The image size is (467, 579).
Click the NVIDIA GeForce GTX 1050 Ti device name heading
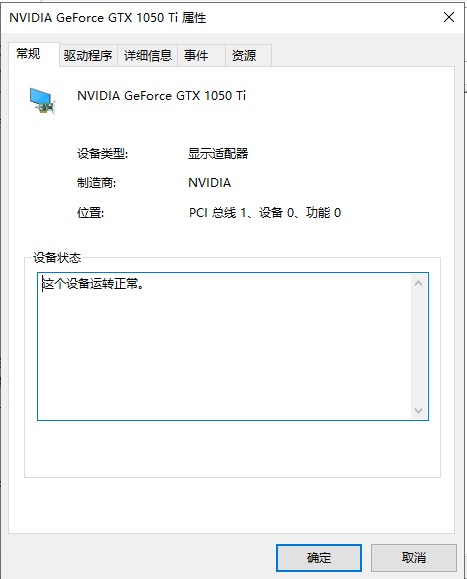coord(161,96)
